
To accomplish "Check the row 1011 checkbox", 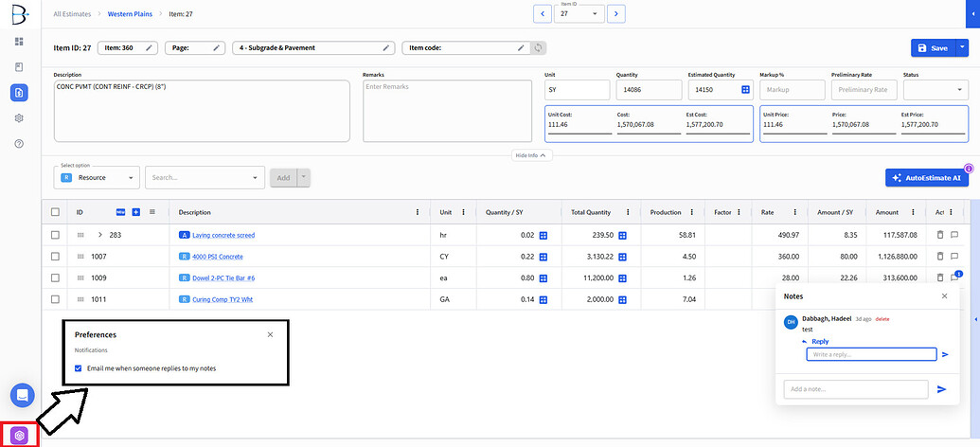I will (x=55, y=299).
